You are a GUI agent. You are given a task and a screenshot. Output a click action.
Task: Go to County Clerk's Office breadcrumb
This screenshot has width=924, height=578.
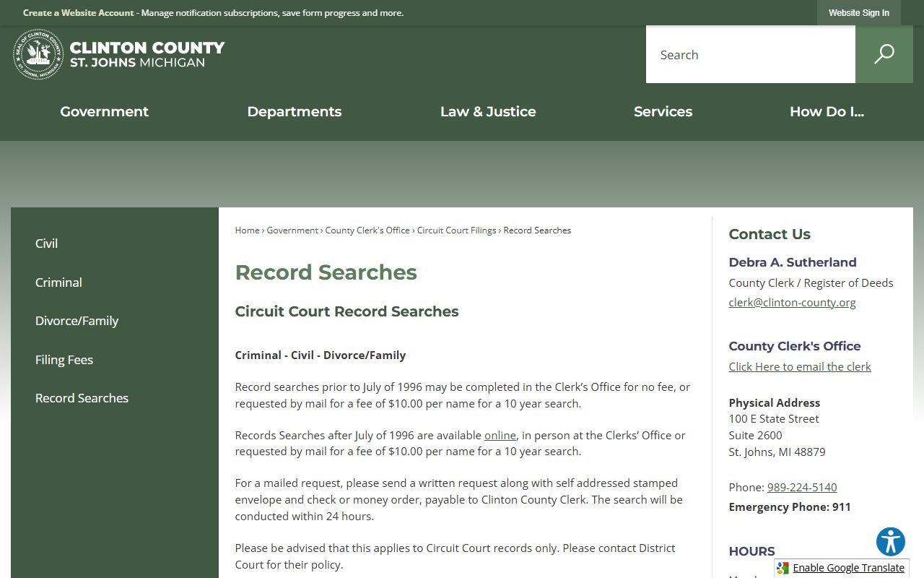click(367, 230)
